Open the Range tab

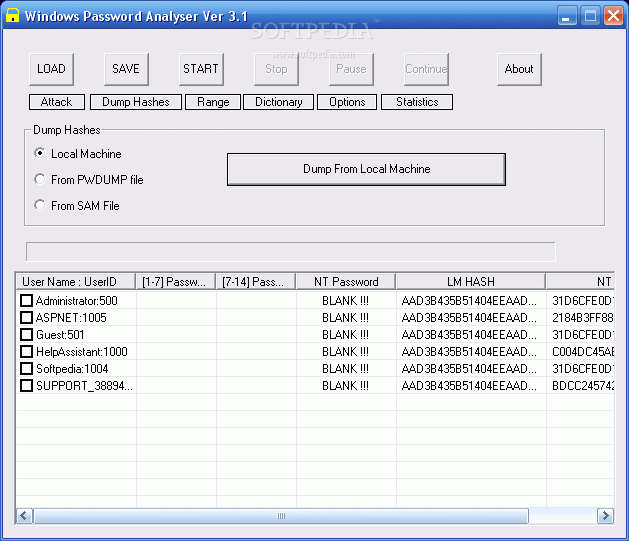(x=213, y=102)
